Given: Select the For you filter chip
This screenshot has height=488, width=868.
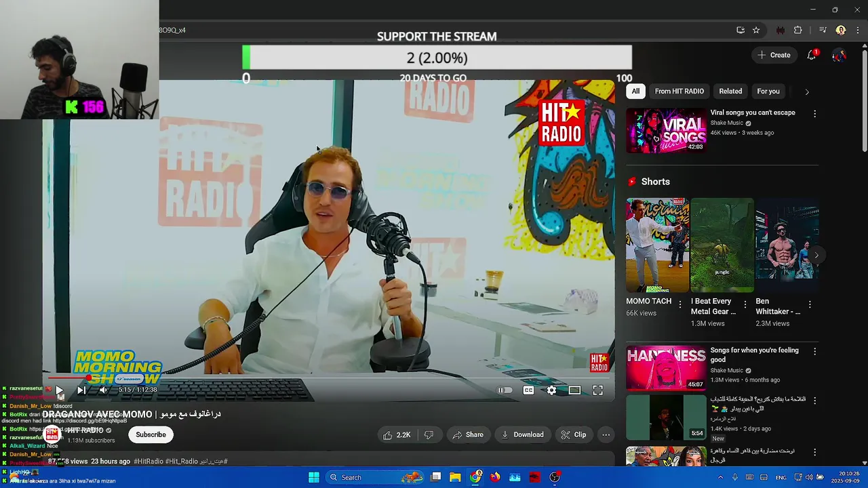Looking at the screenshot, I should (768, 91).
